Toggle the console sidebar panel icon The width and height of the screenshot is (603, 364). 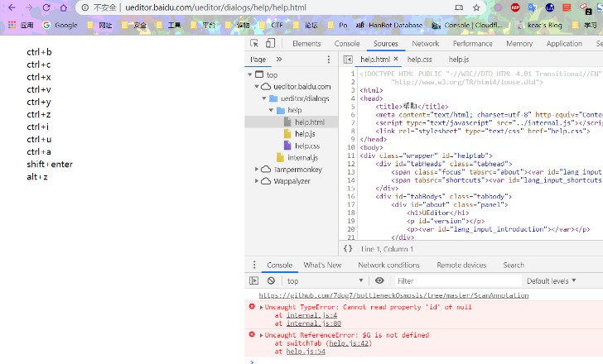(x=253, y=280)
